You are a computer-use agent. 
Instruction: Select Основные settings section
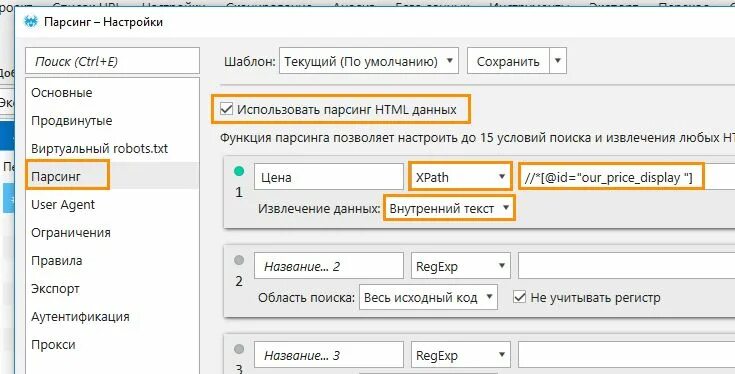point(112,93)
